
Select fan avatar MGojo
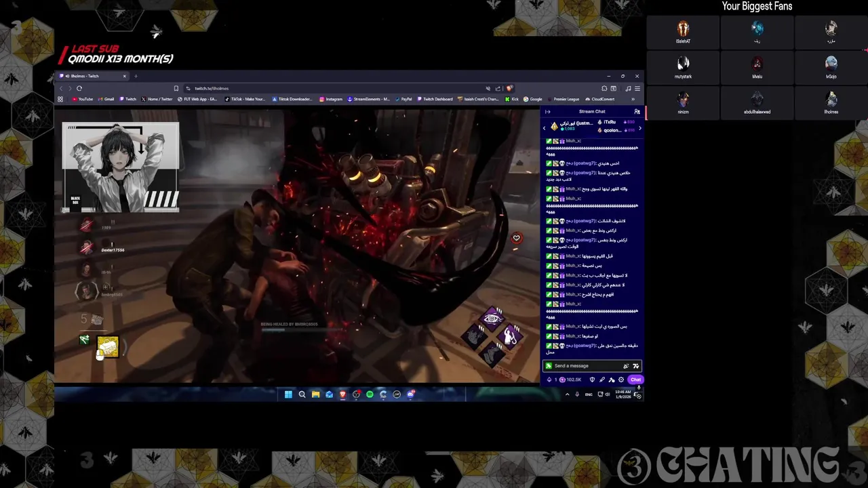click(x=831, y=64)
